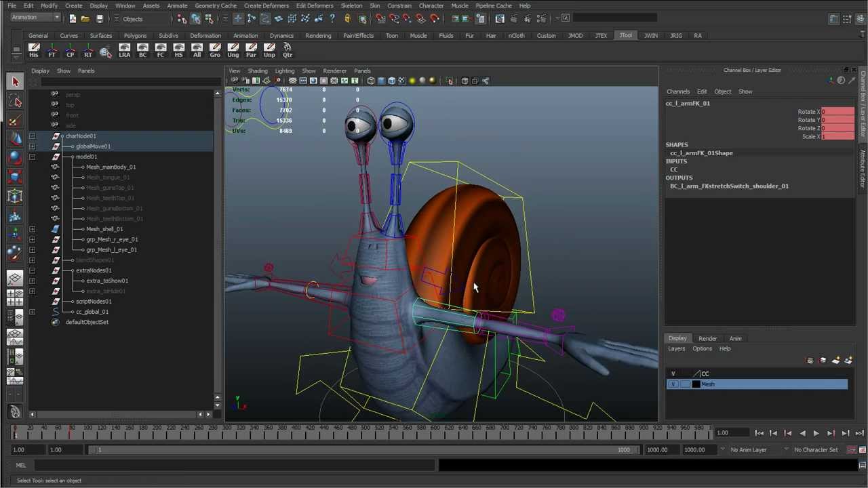868x488 pixels.
Task: Expand the Mesh_shell_01 tree node
Action: pyautogui.click(x=32, y=229)
